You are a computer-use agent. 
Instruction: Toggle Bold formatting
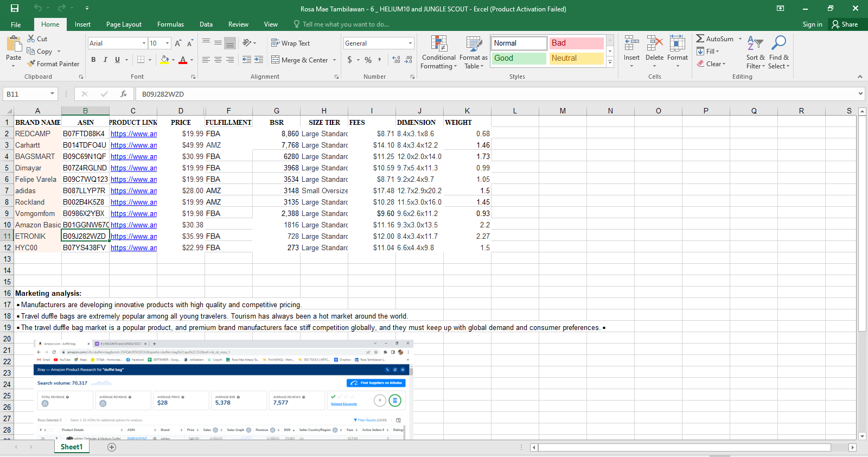[93, 60]
